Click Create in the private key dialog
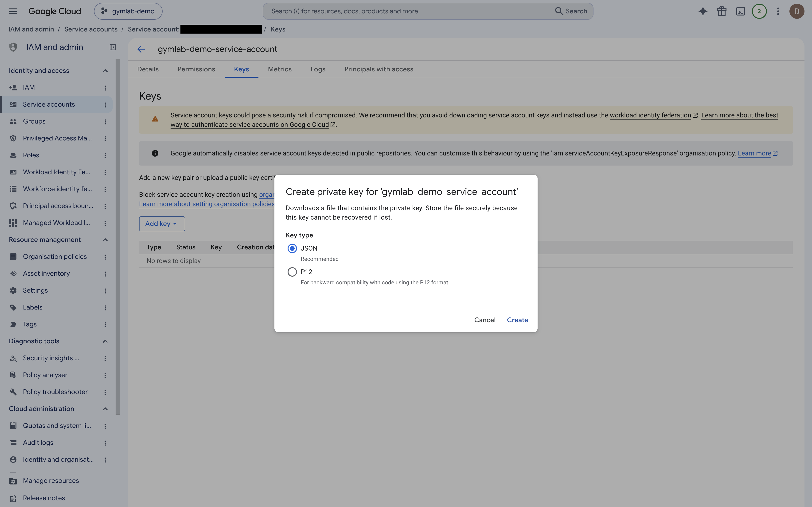This screenshot has height=507, width=812. (x=517, y=320)
